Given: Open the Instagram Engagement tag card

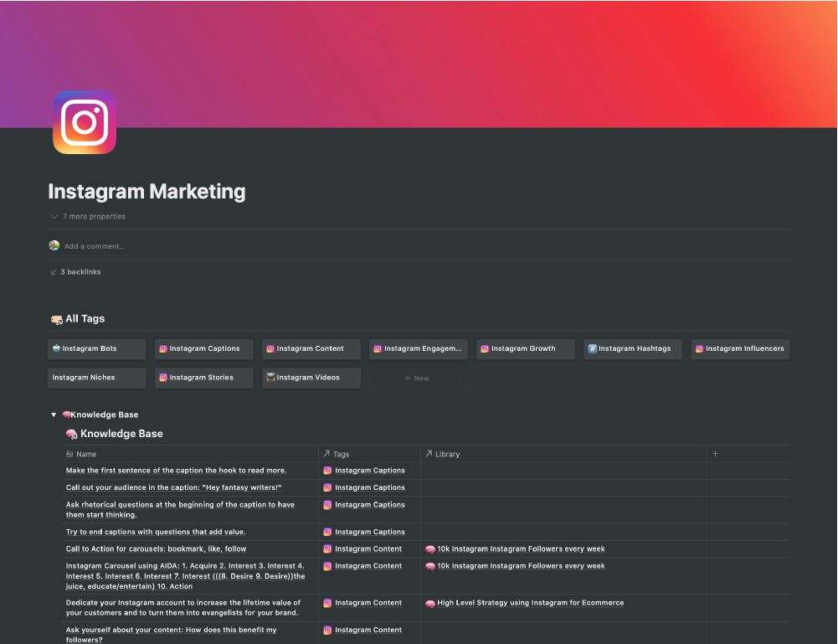Looking at the screenshot, I should click(x=419, y=348).
